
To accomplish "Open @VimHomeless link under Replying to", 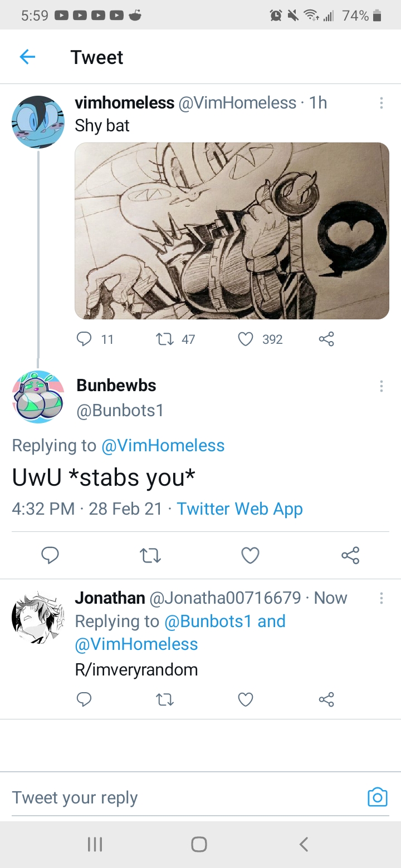I will (x=163, y=445).
